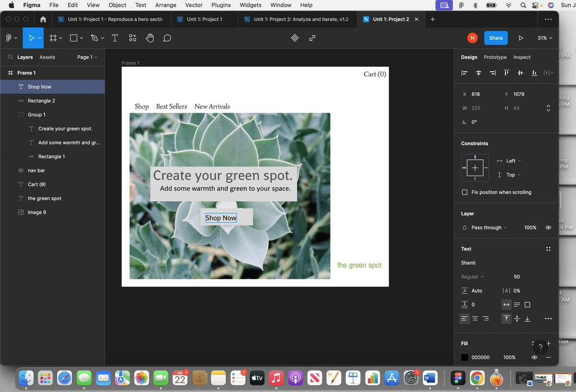The width and height of the screenshot is (576, 392).
Task: Toggle Fix position when scrolling checkbox
Action: tap(464, 192)
